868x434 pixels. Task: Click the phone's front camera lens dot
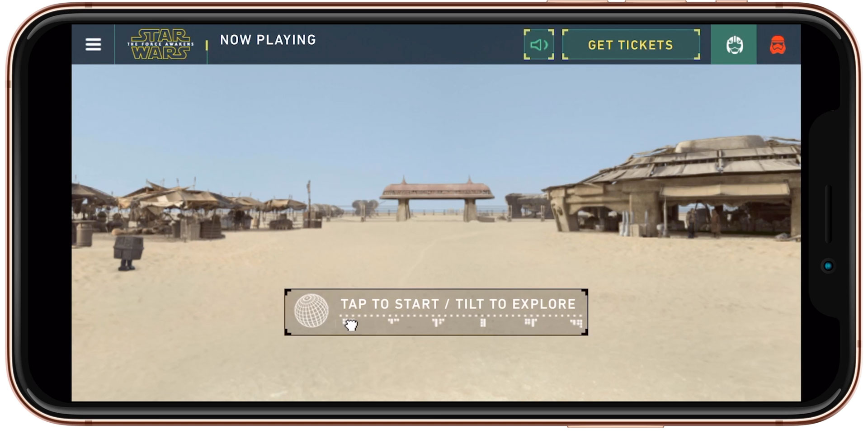(828, 266)
